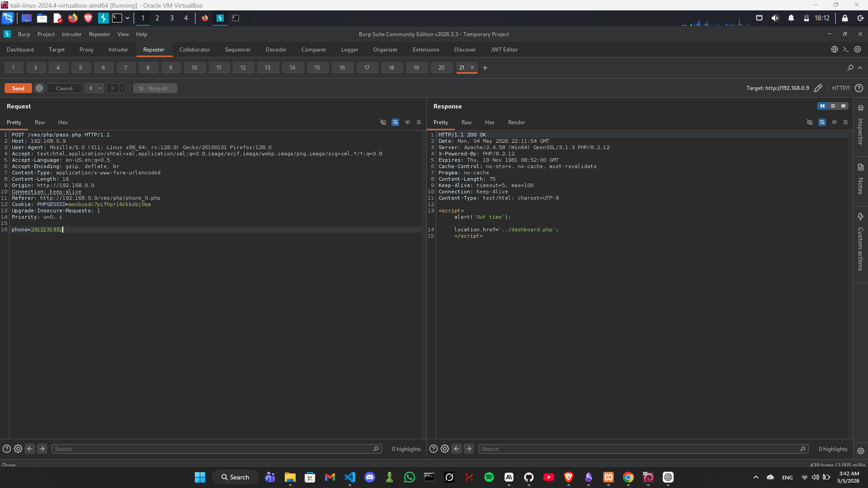Image resolution: width=868 pixels, height=488 pixels.
Task: Toggle hide non-printable characters in Response
Action: click(x=810, y=123)
